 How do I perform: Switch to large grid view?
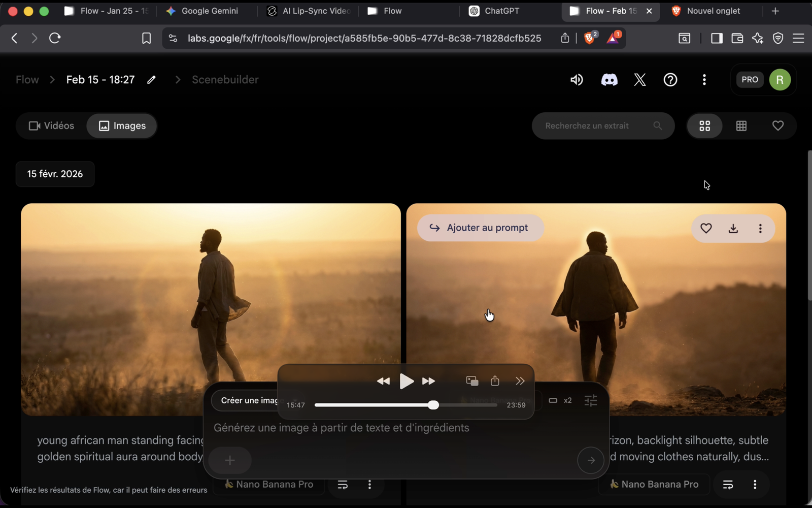pos(704,126)
